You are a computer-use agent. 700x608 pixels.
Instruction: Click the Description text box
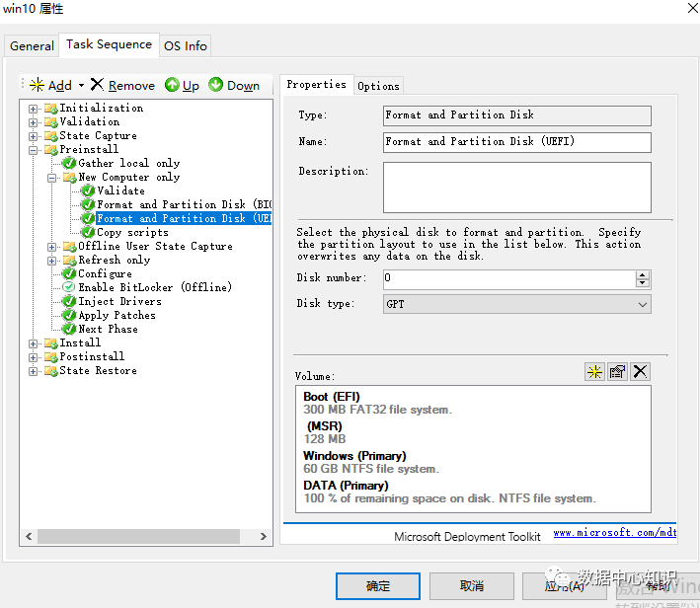pyautogui.click(x=517, y=188)
